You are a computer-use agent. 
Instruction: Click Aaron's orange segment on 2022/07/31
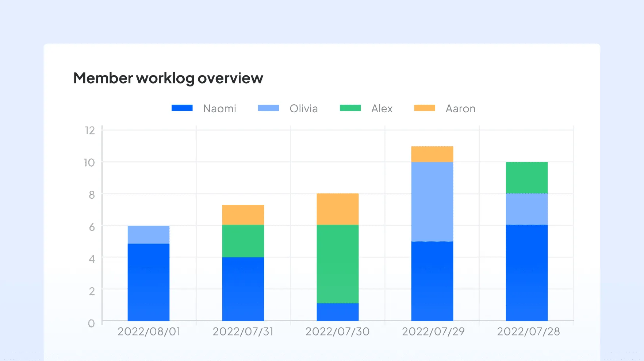pos(243,214)
